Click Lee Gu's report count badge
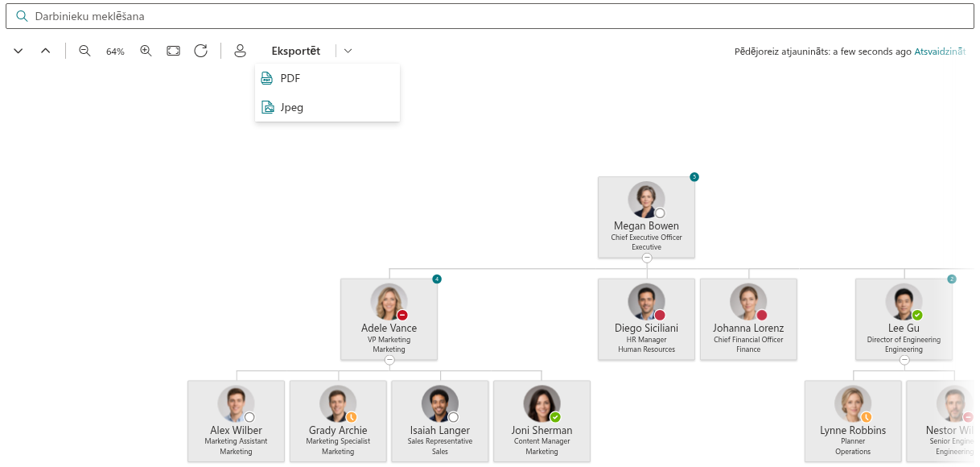This screenshot has height=467, width=980. [952, 279]
